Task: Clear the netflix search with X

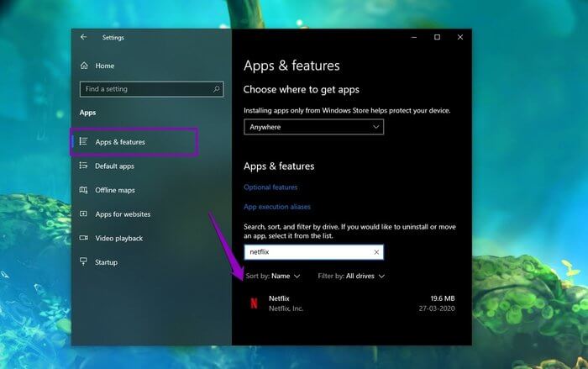Action: click(376, 252)
